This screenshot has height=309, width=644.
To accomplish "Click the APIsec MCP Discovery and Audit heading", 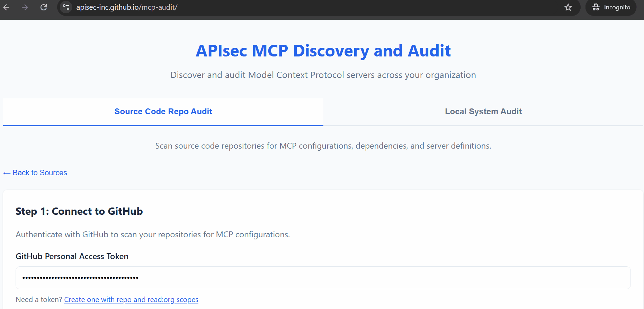I will point(323,51).
